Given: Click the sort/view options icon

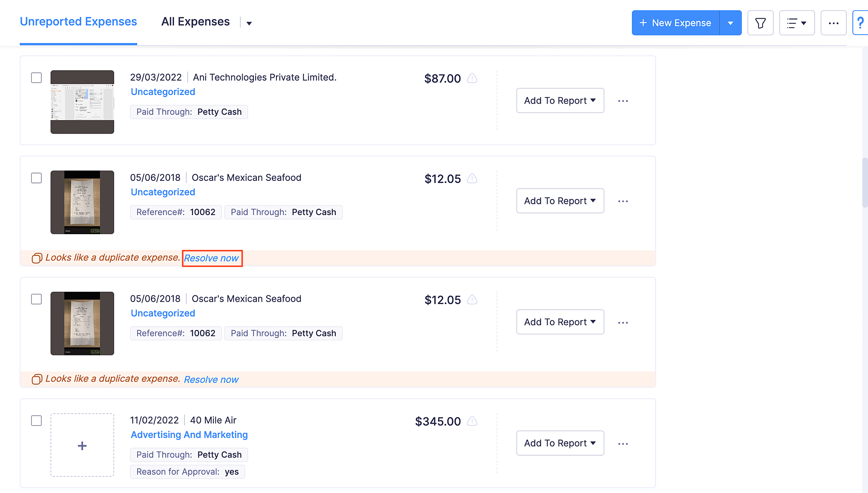Looking at the screenshot, I should coord(797,23).
